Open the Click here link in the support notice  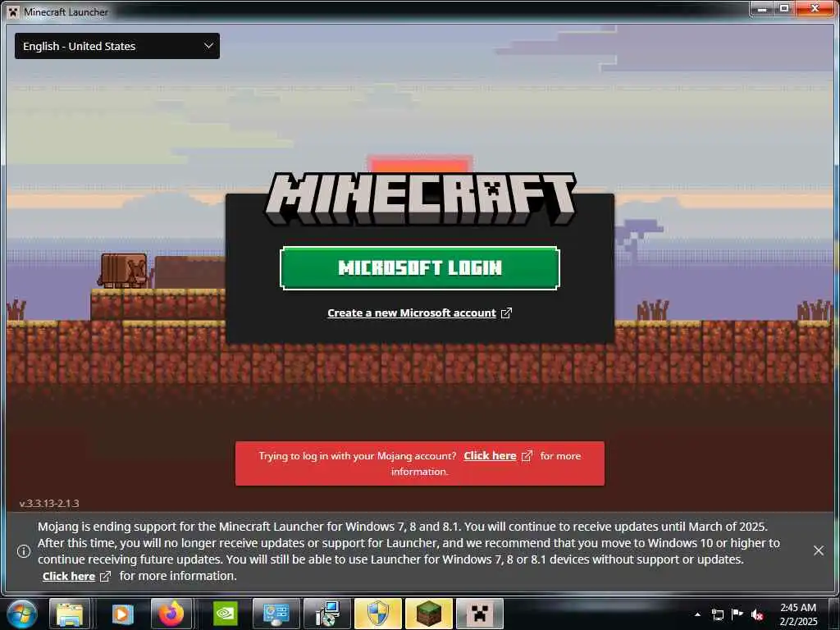69,577
